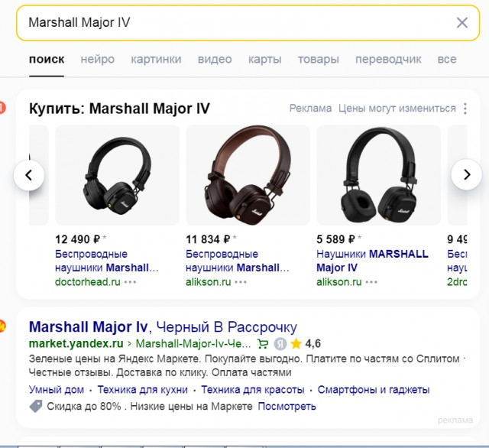Select the поиск tab
489x448 pixels.
(x=47, y=59)
